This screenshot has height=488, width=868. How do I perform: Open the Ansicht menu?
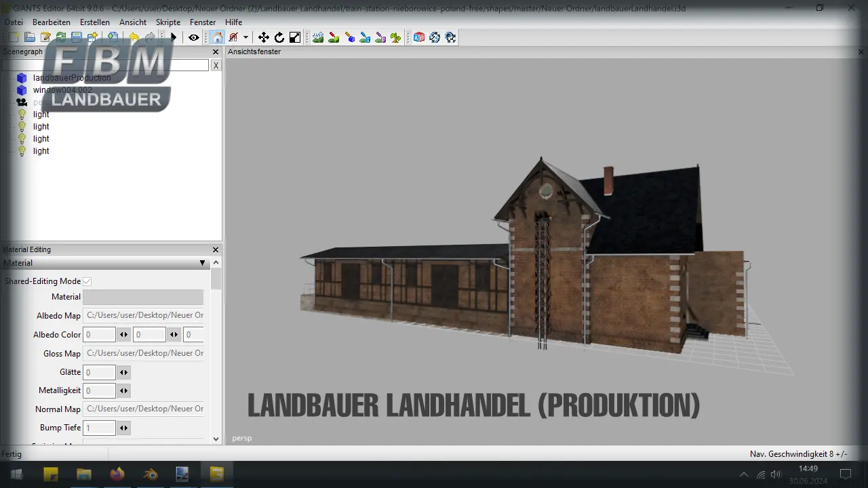coord(133,22)
